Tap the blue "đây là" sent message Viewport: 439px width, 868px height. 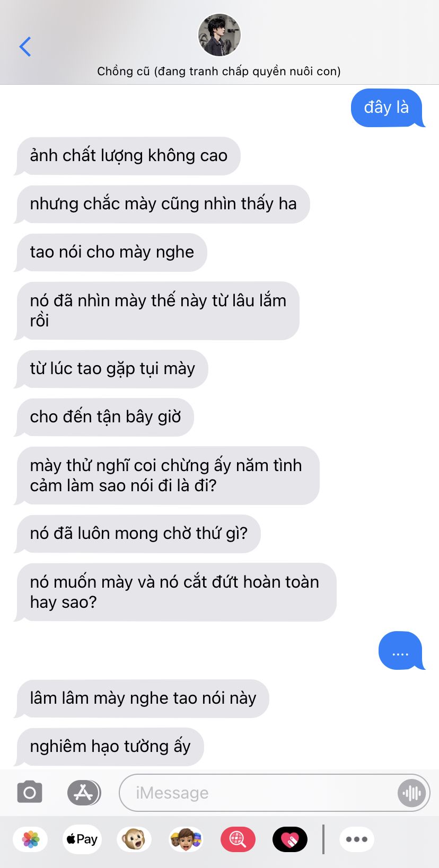[x=387, y=108]
